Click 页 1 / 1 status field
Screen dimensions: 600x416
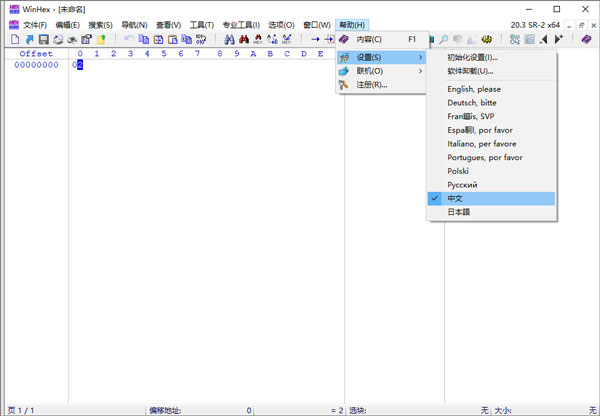(x=21, y=411)
